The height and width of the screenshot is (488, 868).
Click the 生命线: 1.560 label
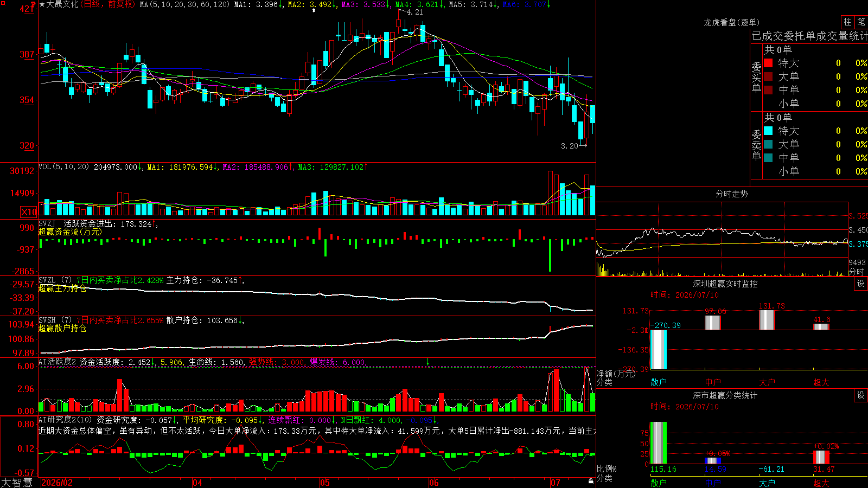click(x=216, y=362)
